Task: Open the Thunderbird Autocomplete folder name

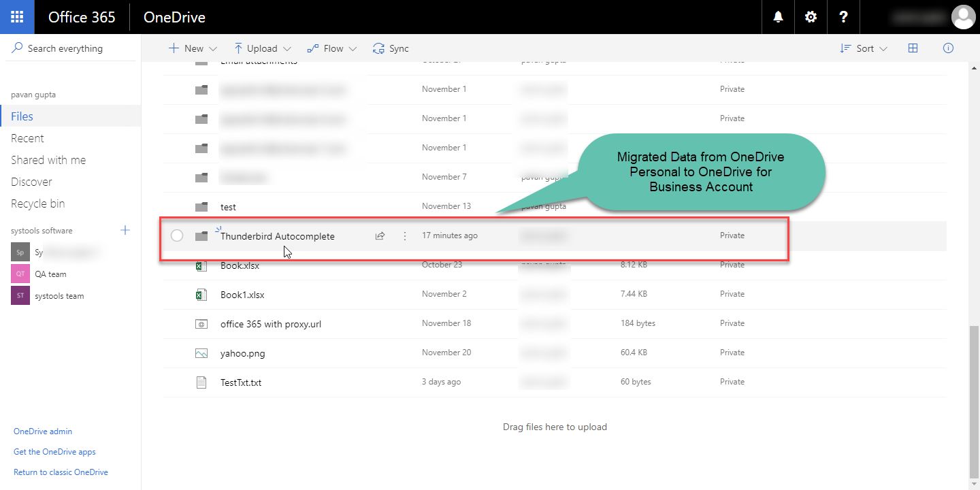Action: (278, 236)
